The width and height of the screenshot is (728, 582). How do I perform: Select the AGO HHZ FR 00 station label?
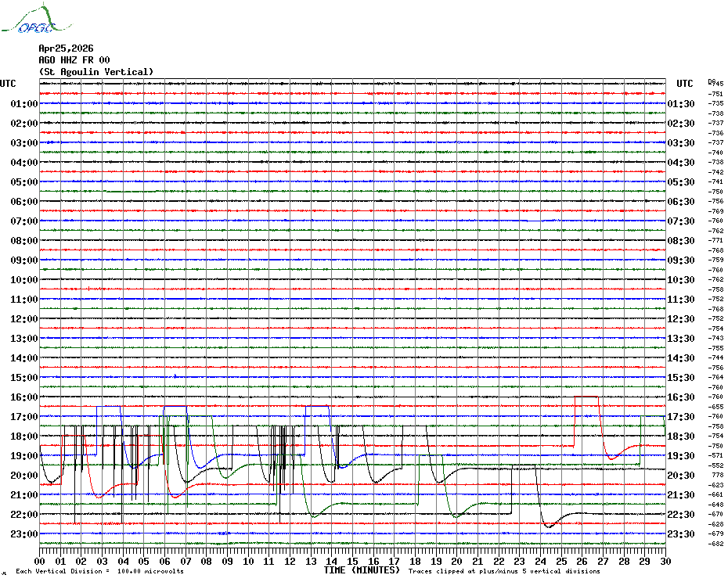click(74, 60)
